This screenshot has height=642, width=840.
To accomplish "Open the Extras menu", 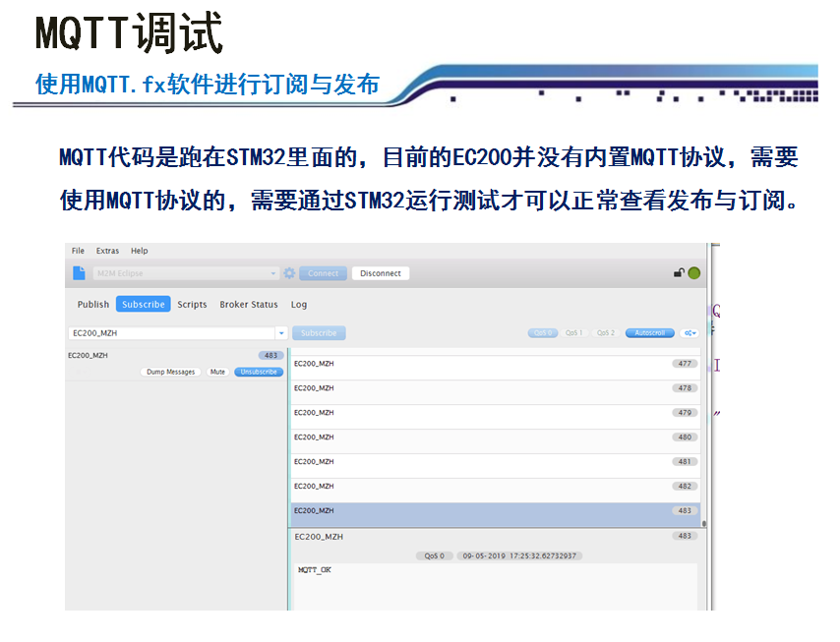I will 107,251.
